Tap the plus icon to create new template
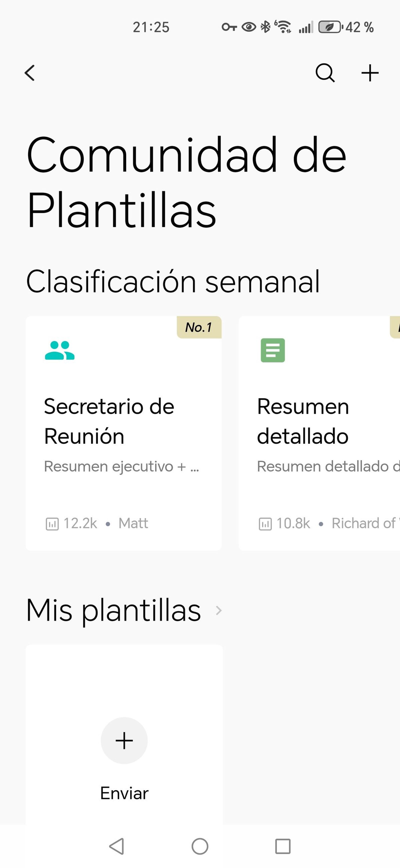The image size is (400, 868). click(x=370, y=72)
